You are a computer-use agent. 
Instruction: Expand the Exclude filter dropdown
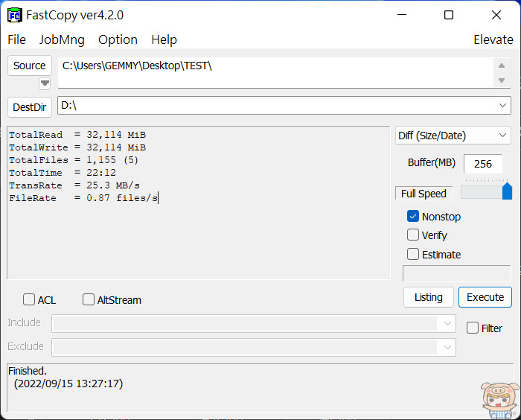coord(447,347)
